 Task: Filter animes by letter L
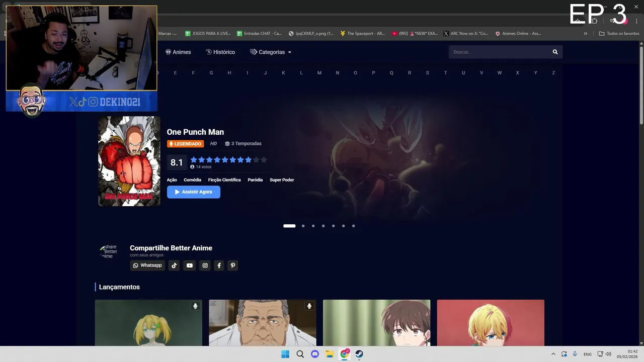[301, 73]
